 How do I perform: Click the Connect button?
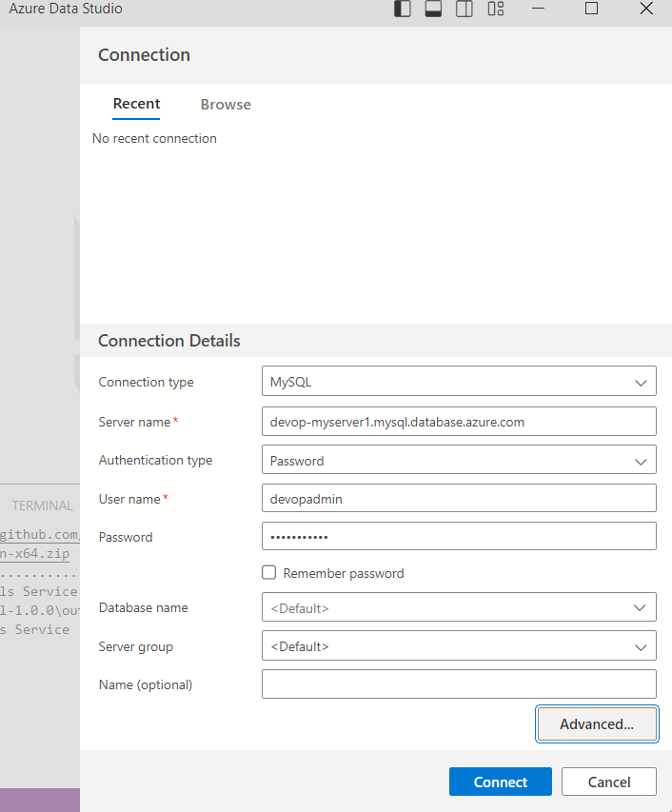tap(500, 782)
